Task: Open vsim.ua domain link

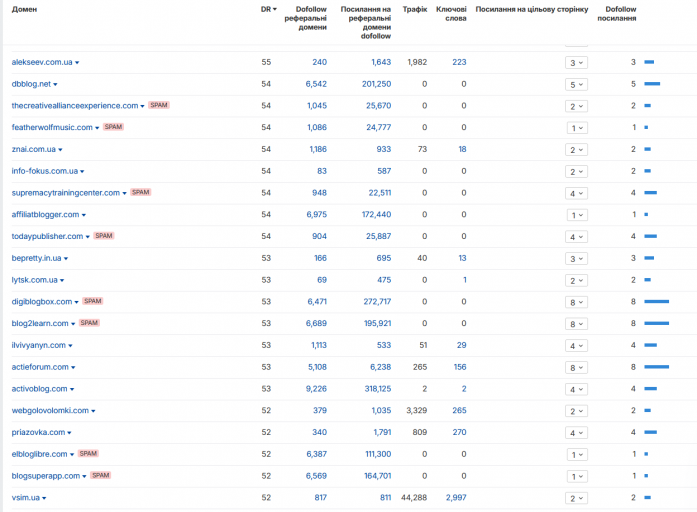Action: pos(26,498)
